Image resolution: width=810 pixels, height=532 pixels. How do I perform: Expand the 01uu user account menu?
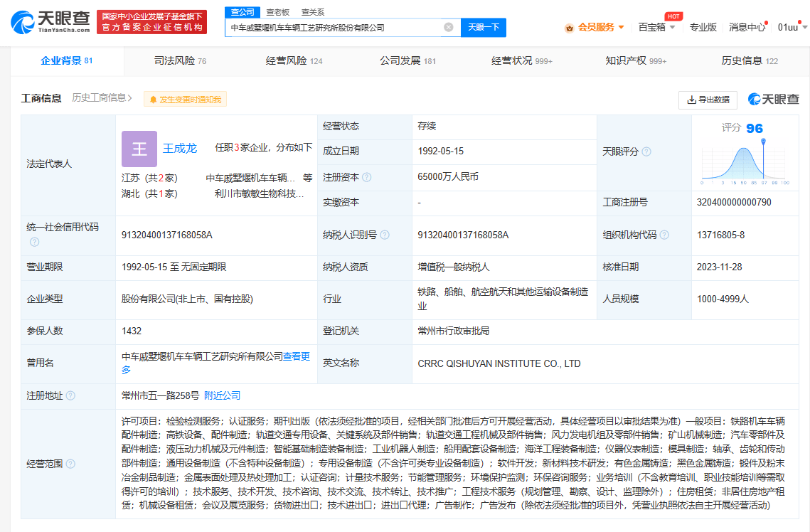[x=792, y=27]
